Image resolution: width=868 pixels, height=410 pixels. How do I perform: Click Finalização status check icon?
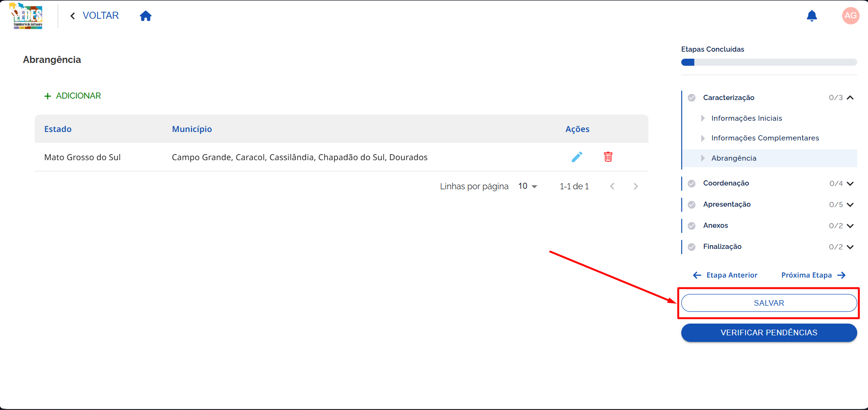[692, 247]
